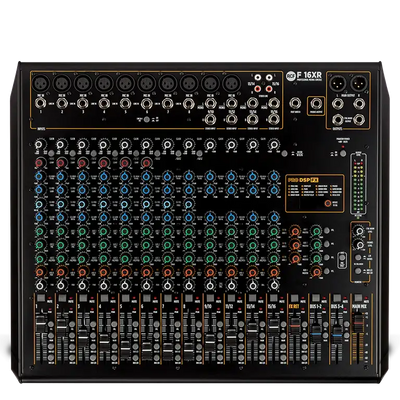Adjust channel 2's top blue EQ knob
400x400 pixels.
pyautogui.click(x=60, y=176)
